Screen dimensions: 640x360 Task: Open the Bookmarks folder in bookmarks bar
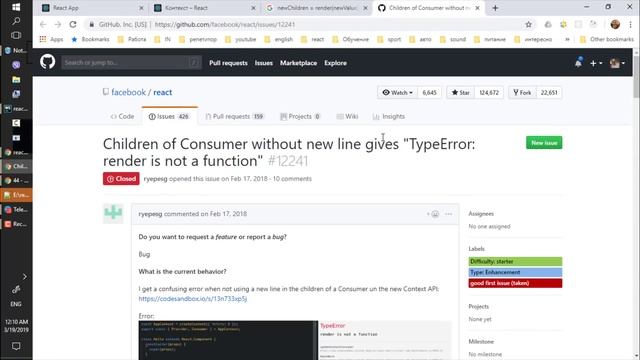90,39
